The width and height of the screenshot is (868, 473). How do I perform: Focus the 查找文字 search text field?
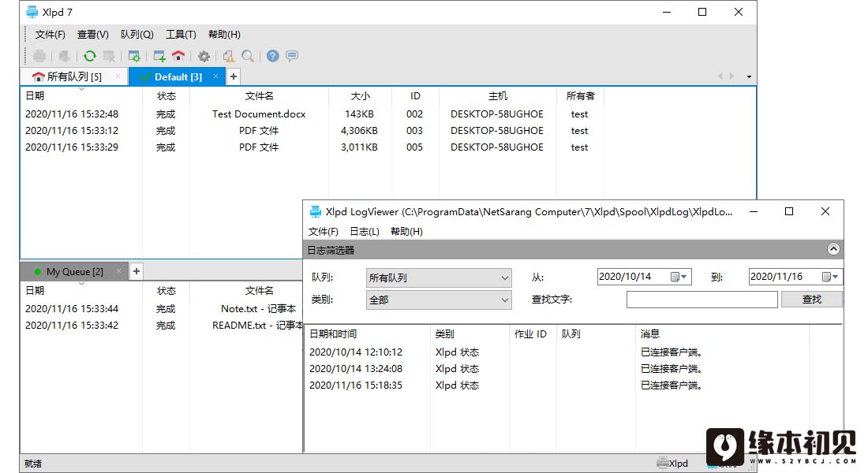(x=702, y=300)
